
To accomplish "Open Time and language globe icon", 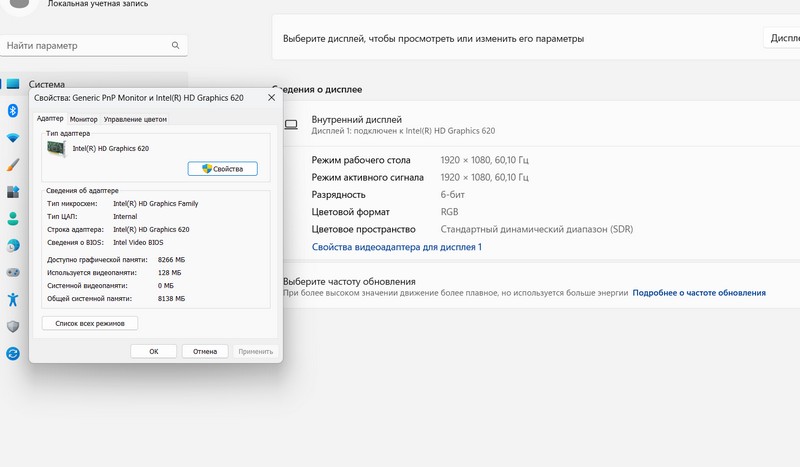I will click(x=13, y=245).
